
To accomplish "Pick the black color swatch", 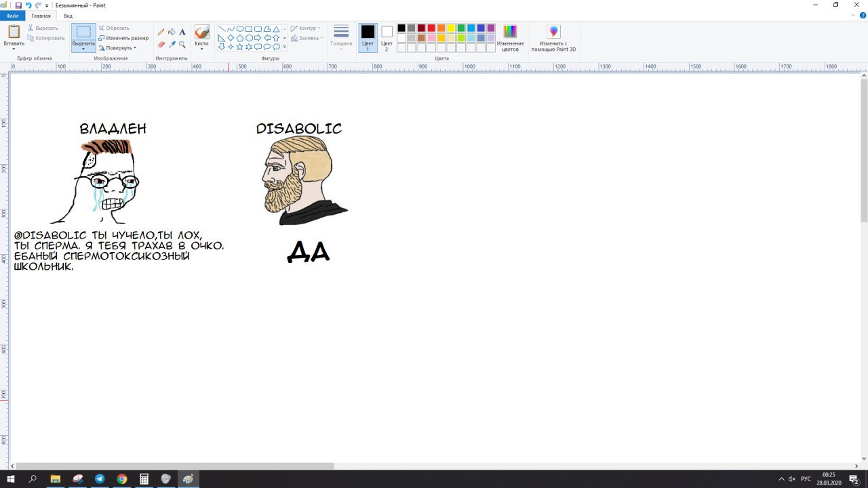I will [x=401, y=28].
